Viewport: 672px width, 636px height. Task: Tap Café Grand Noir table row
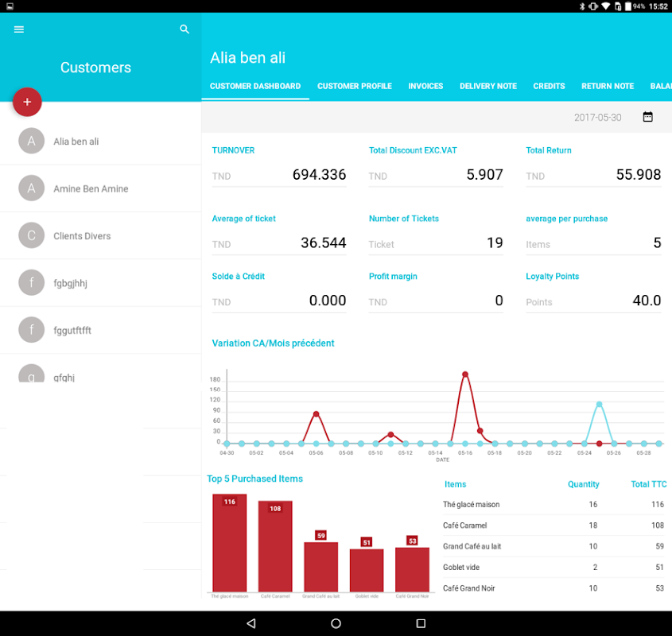pos(554,588)
